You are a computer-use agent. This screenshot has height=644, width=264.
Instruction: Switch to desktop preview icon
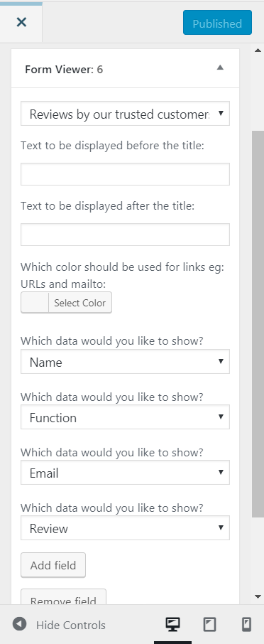[172, 625]
